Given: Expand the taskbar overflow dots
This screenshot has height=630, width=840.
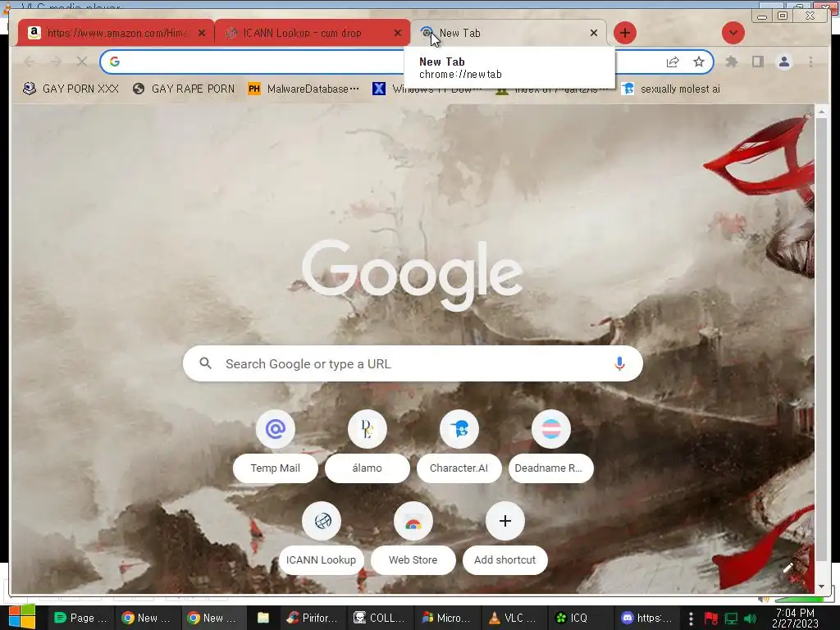Looking at the screenshot, I should [x=691, y=619].
